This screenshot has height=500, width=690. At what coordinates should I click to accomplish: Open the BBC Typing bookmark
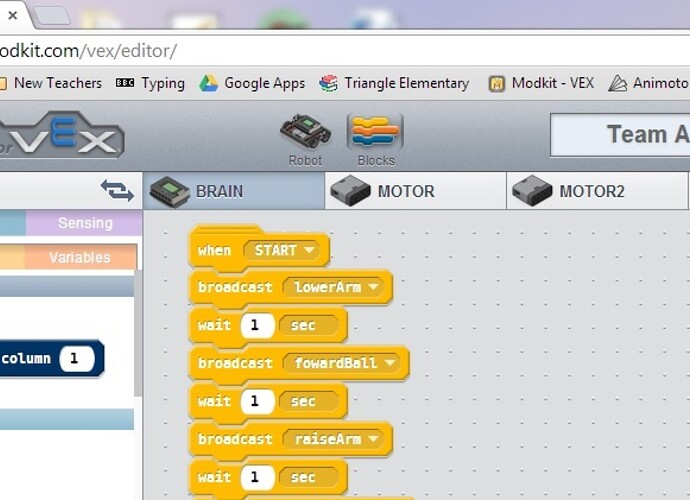pos(150,83)
